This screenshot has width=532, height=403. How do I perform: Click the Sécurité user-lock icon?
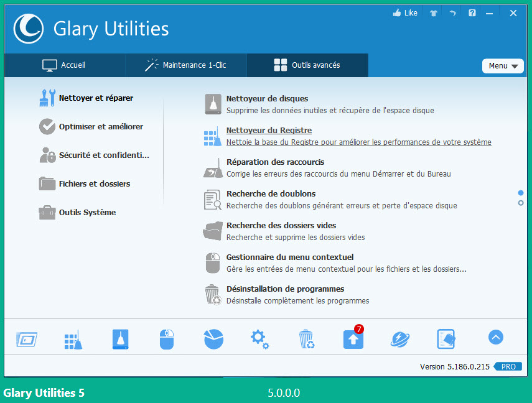pos(47,155)
